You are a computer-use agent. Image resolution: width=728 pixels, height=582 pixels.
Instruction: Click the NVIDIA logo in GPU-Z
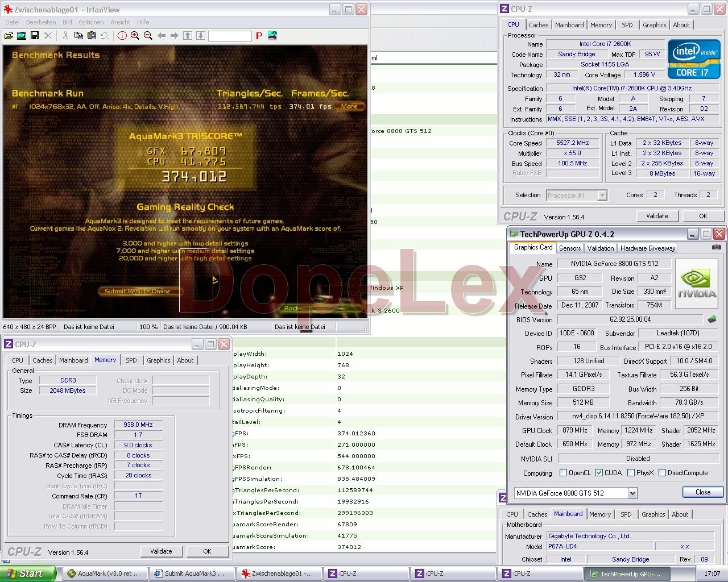click(698, 284)
